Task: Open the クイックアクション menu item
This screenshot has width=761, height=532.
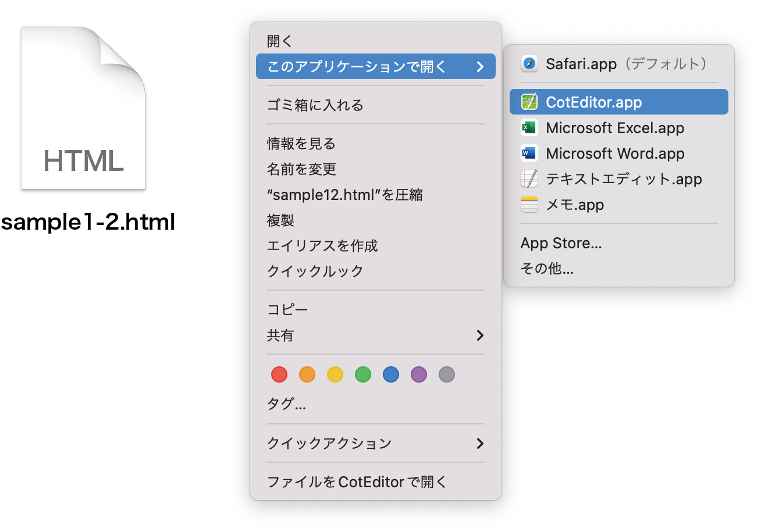Action: click(376, 444)
